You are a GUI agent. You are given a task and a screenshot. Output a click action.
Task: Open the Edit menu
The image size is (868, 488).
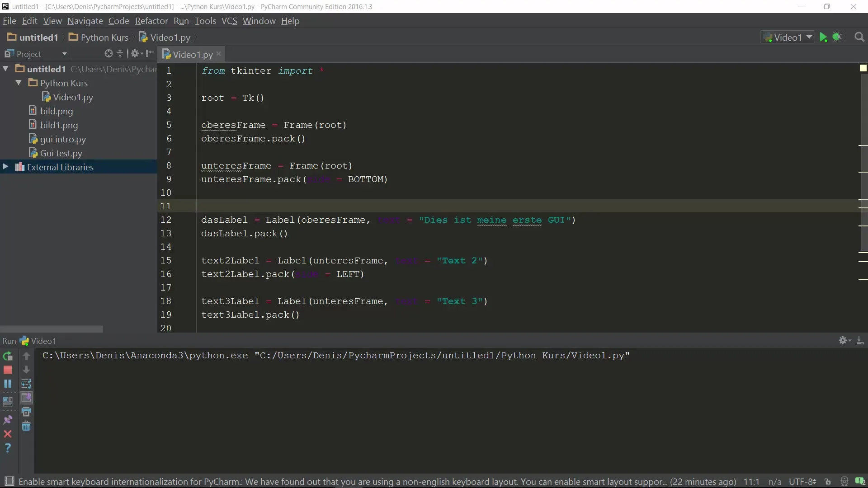(x=29, y=21)
